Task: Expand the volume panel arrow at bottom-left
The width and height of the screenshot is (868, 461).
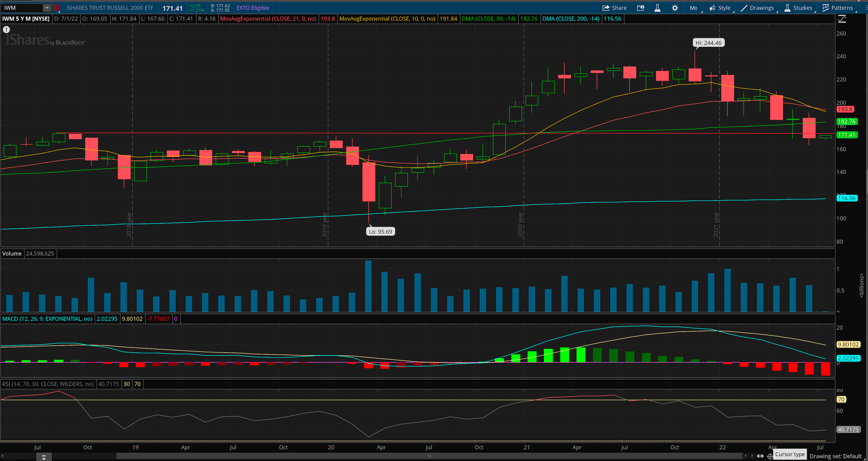Action: pyautogui.click(x=44, y=457)
